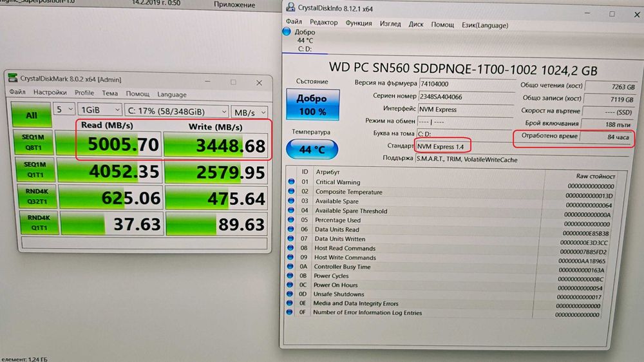Screen dimensions: 644x362
Task: Click the status dot for Media and Data Integrity Errors
Action: click(x=290, y=303)
